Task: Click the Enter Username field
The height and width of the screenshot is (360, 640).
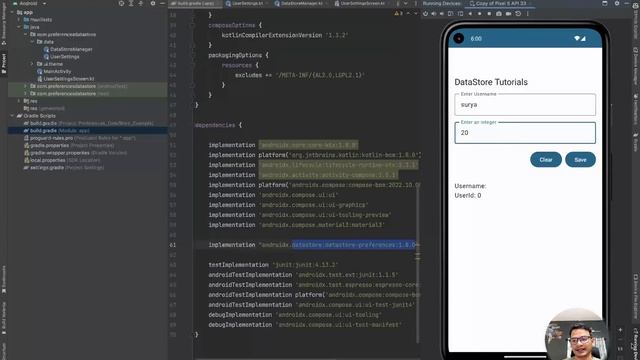Action: (x=525, y=104)
